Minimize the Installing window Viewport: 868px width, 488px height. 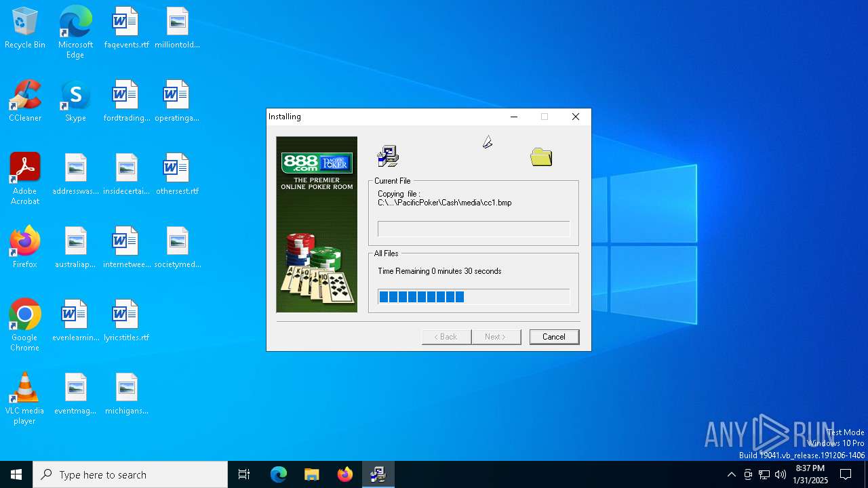[x=514, y=117]
